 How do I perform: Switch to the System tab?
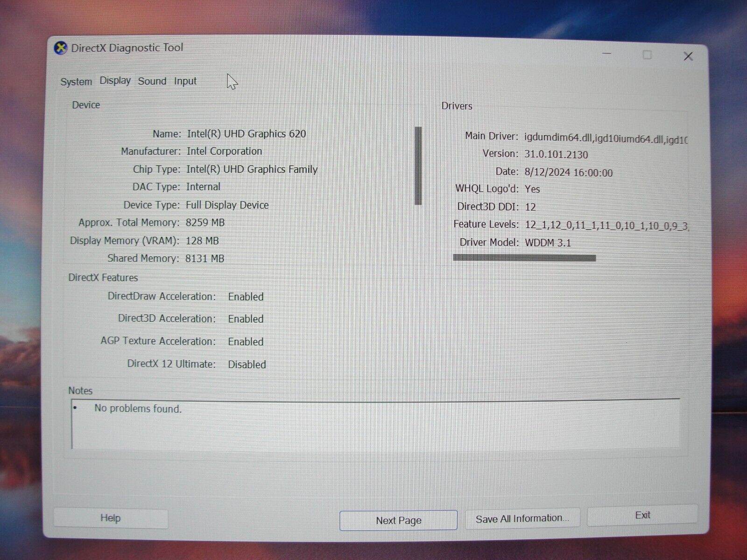pyautogui.click(x=76, y=81)
